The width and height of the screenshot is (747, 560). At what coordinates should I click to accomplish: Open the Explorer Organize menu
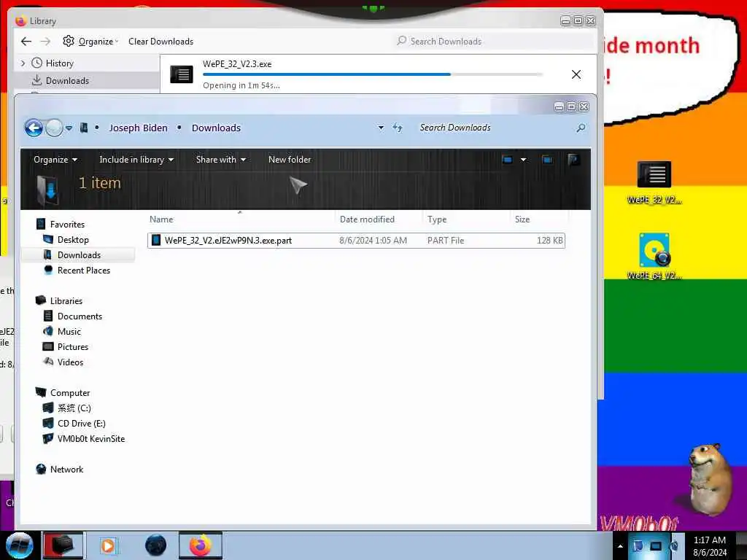coord(55,160)
